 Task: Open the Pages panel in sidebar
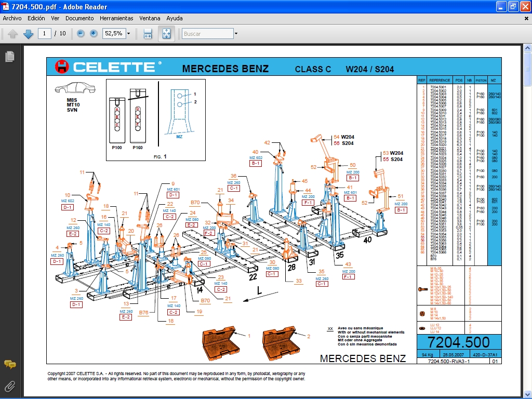[9, 57]
